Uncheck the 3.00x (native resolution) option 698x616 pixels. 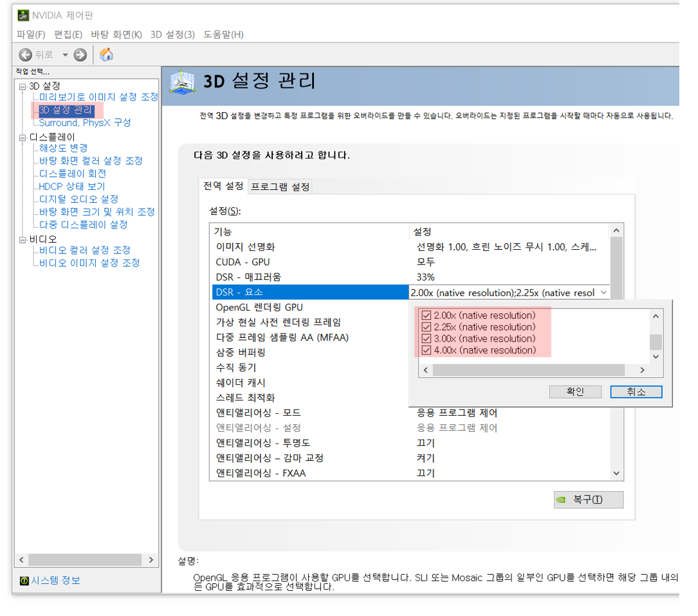coord(426,339)
